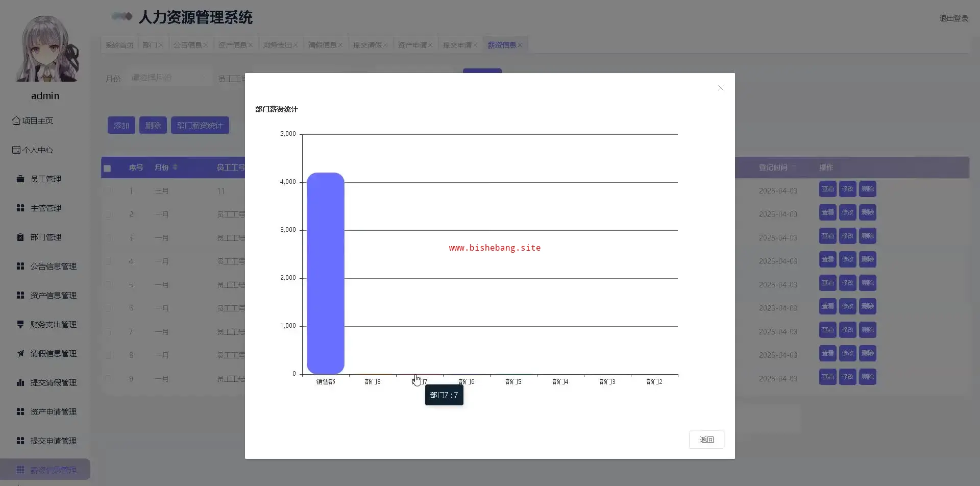
Task: Click the home icon beside 项目主页
Action: click(16, 121)
